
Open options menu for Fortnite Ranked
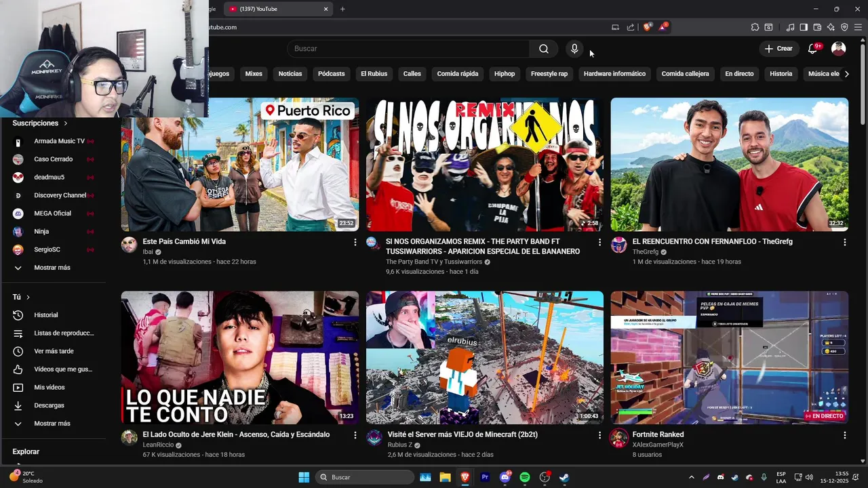[x=844, y=435]
